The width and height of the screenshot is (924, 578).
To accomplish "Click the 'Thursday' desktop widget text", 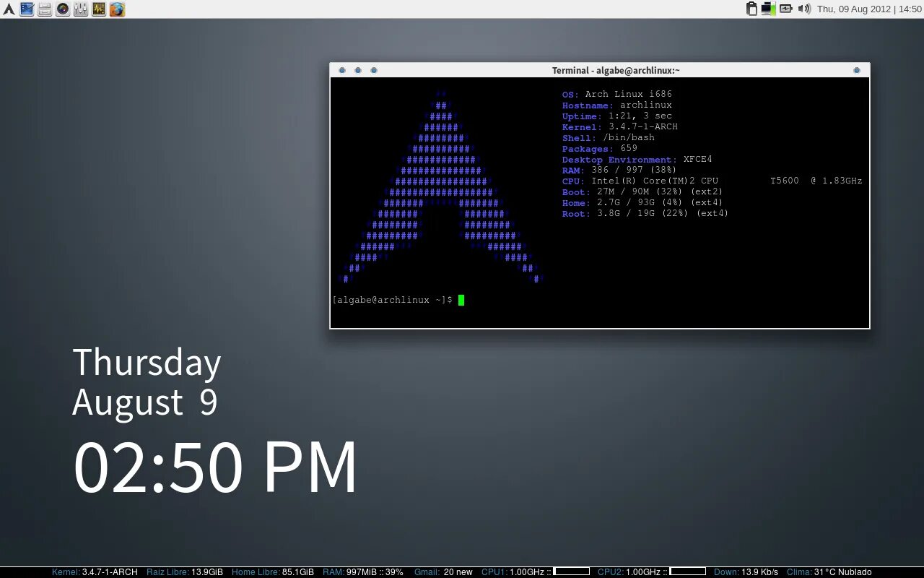I will pyautogui.click(x=147, y=363).
